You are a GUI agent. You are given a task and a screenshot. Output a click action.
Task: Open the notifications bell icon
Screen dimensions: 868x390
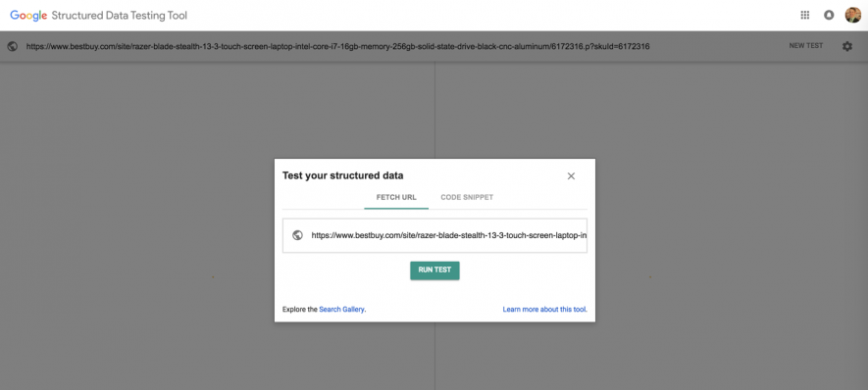[x=829, y=15]
